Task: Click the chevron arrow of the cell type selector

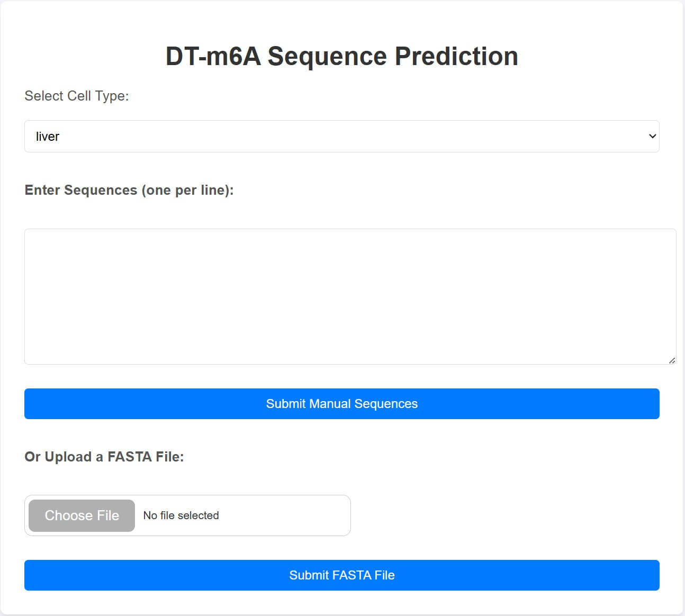Action: [652, 137]
